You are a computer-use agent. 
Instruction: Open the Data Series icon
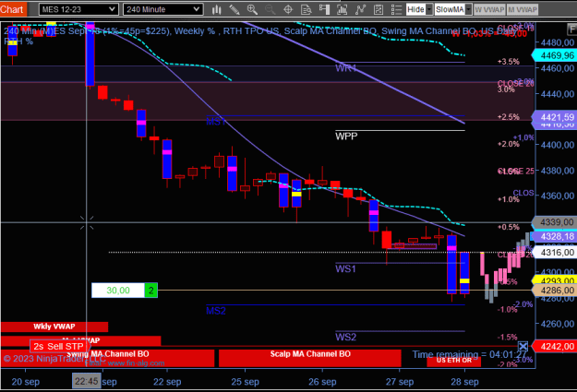pos(342,9)
